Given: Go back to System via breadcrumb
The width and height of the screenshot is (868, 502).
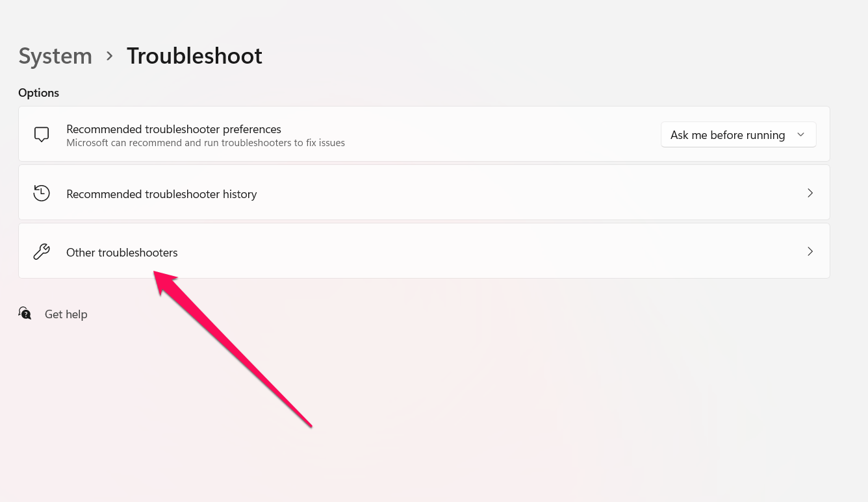Looking at the screenshot, I should (55, 56).
